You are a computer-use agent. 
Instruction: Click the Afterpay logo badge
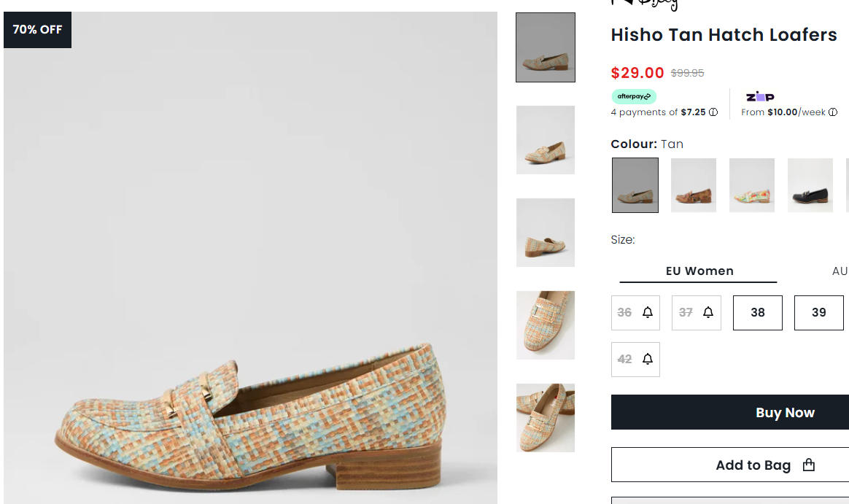click(x=634, y=96)
